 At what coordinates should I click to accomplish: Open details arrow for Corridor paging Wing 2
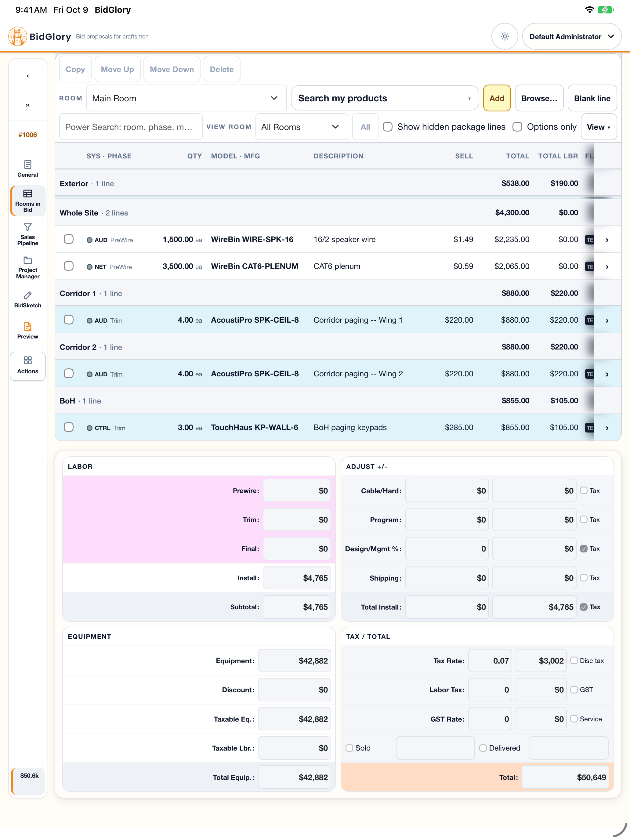[607, 375]
